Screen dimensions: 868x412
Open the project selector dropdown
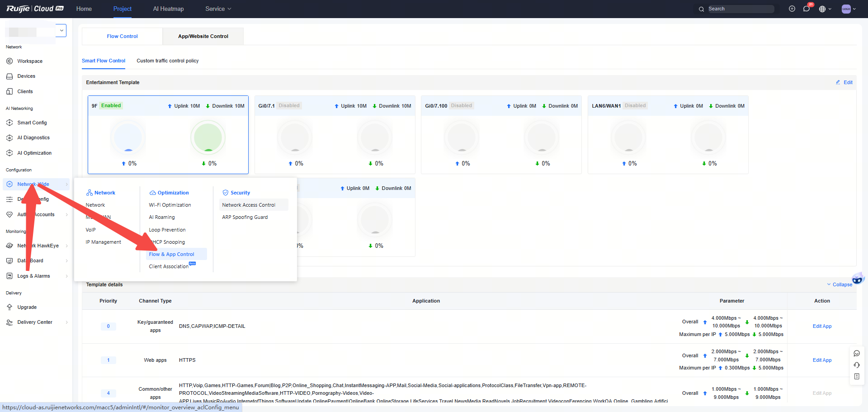61,30
